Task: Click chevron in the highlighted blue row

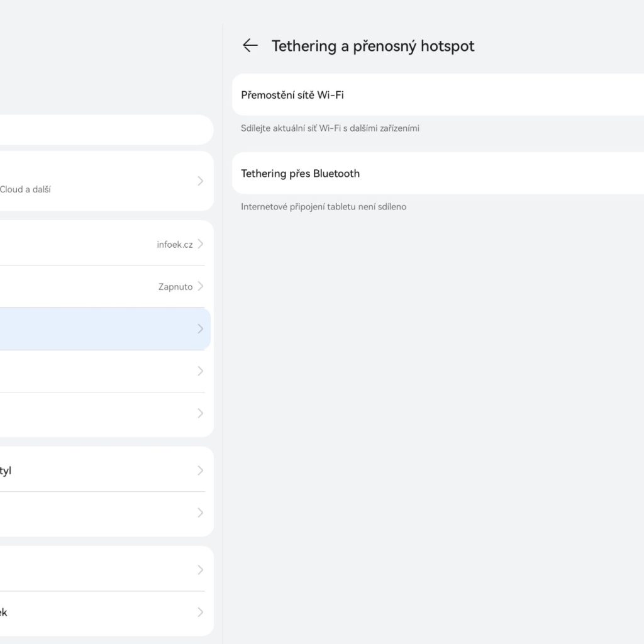Action: pyautogui.click(x=200, y=329)
